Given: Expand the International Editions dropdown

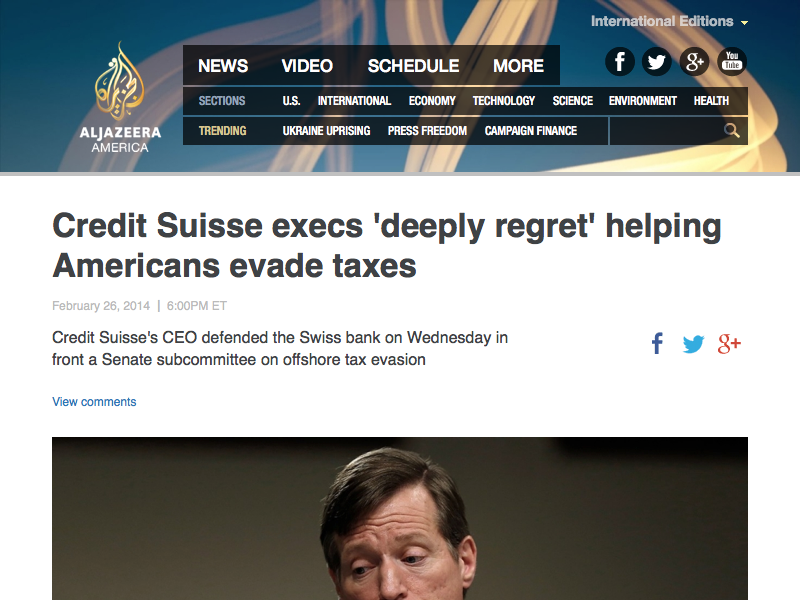Looking at the screenshot, I should [669, 21].
